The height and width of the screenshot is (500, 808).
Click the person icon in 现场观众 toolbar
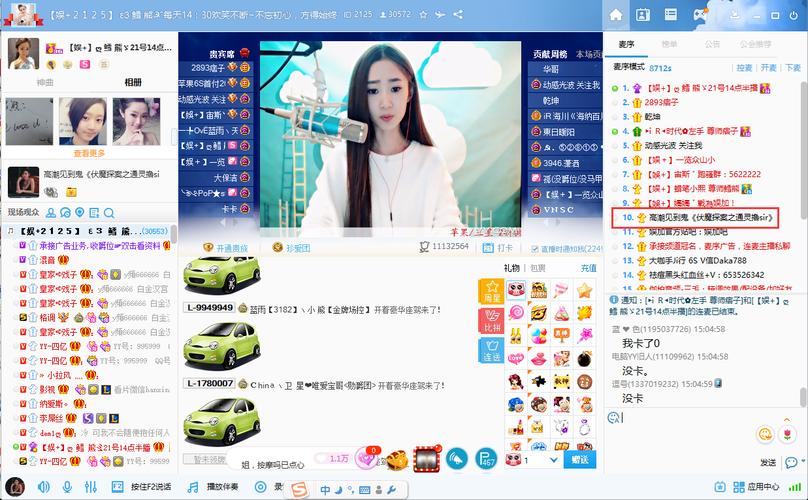point(50,212)
